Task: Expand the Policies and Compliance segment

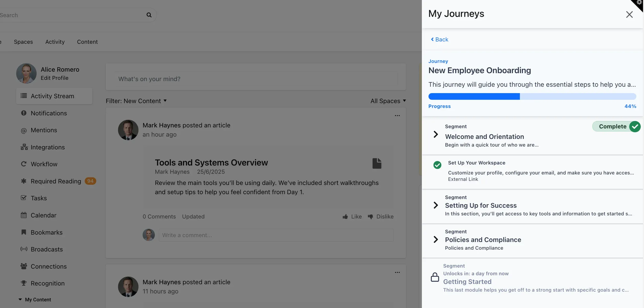Action: pos(435,239)
